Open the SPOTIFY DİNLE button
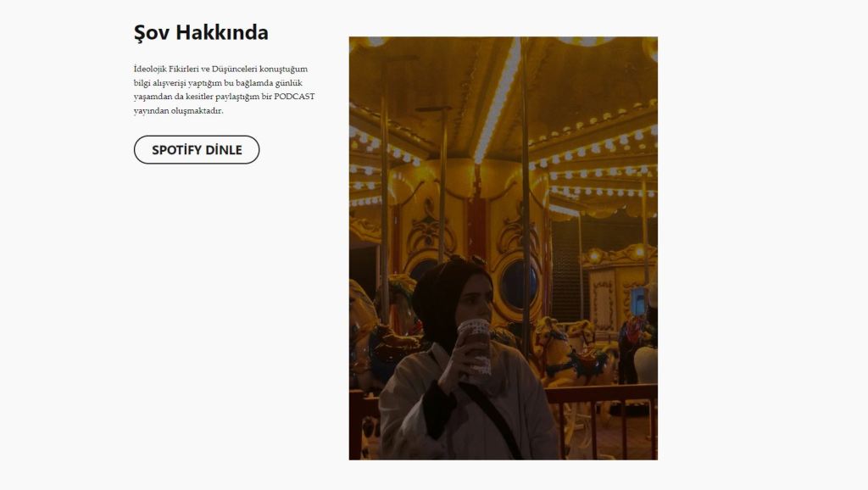Viewport: 868px width, 490px height. (197, 149)
